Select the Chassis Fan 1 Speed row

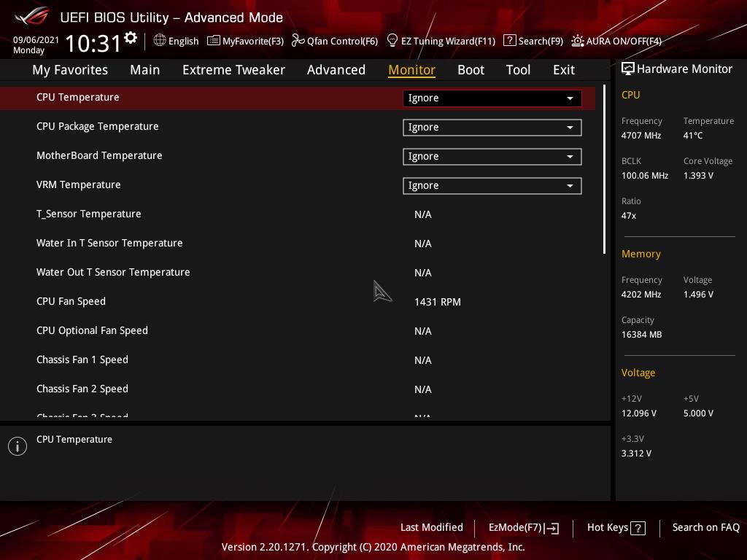point(298,360)
